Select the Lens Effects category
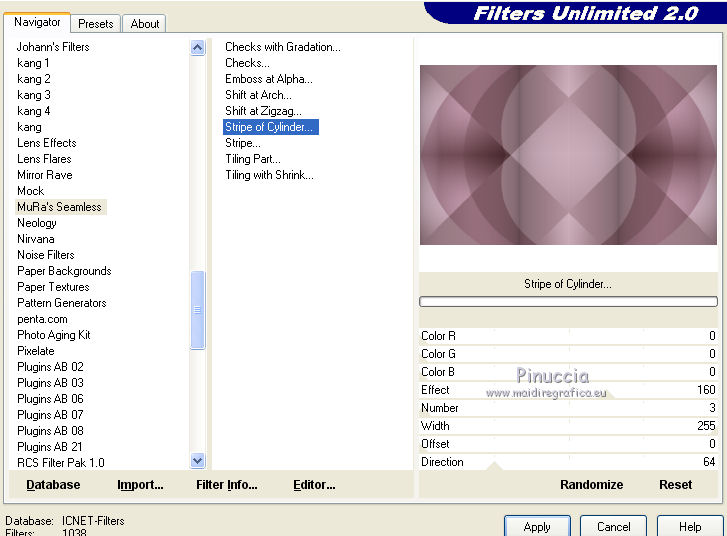This screenshot has height=536, width=727. click(x=46, y=143)
